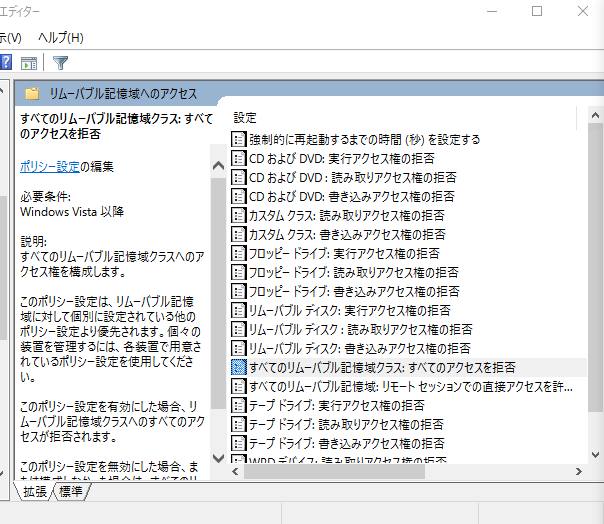This screenshot has width=604, height=524.
Task: Open the ヘルプ(H) menu
Action: coord(60,37)
